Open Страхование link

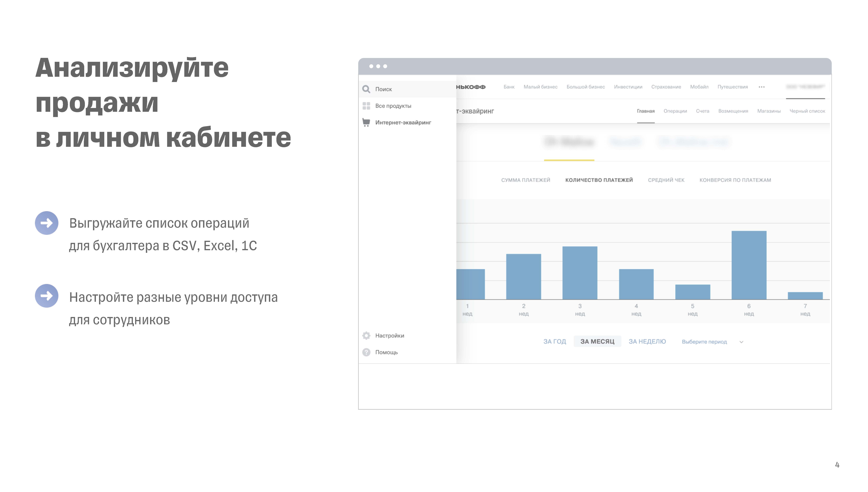click(x=666, y=87)
